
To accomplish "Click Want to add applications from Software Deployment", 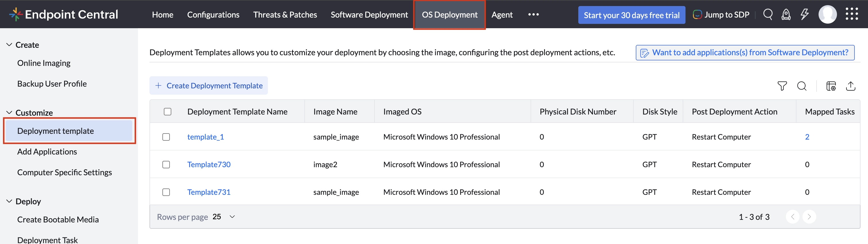I will coord(745,53).
